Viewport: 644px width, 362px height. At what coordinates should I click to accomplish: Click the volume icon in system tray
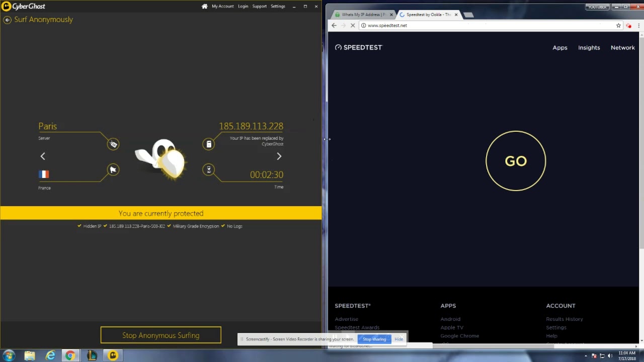(x=610, y=356)
